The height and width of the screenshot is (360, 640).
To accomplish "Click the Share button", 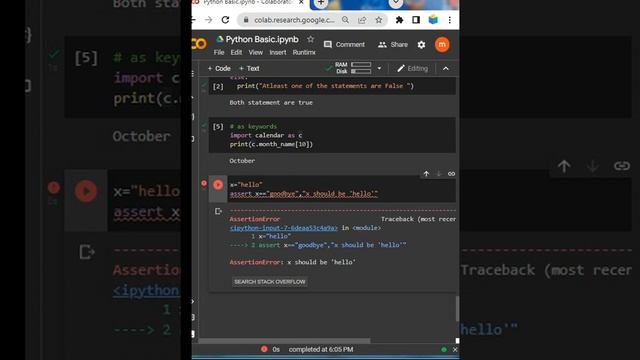I will tap(393, 44).
